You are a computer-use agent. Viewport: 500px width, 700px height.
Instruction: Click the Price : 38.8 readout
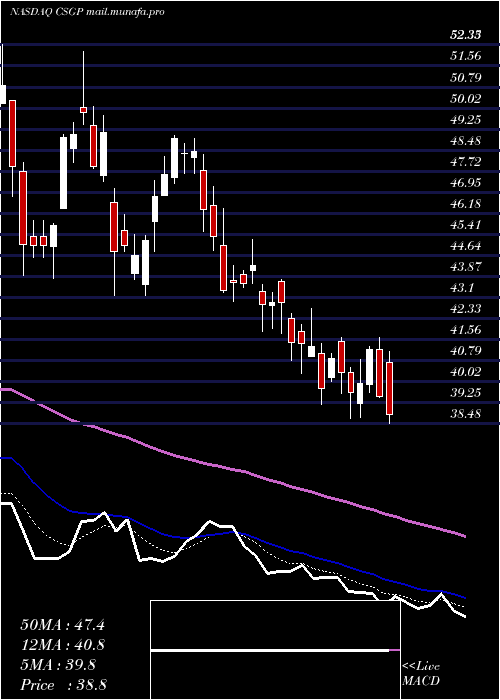(x=63, y=685)
